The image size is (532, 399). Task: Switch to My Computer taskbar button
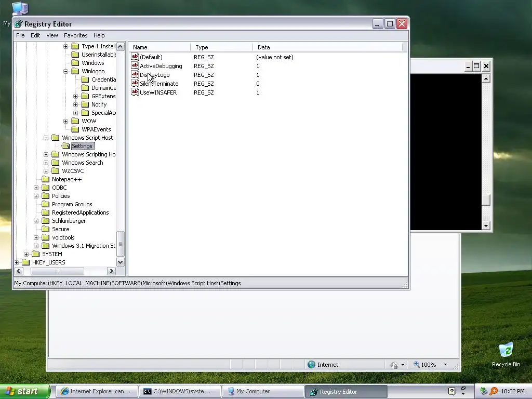point(263,391)
